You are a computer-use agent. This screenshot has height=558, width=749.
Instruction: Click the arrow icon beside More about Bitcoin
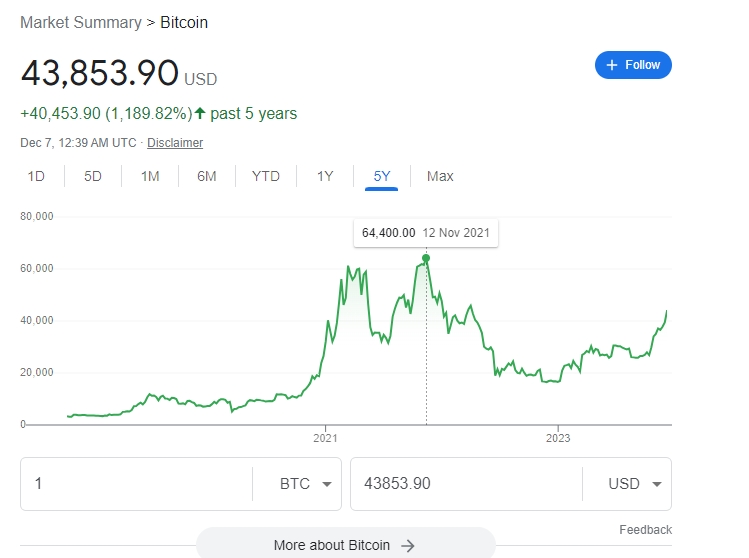point(407,546)
